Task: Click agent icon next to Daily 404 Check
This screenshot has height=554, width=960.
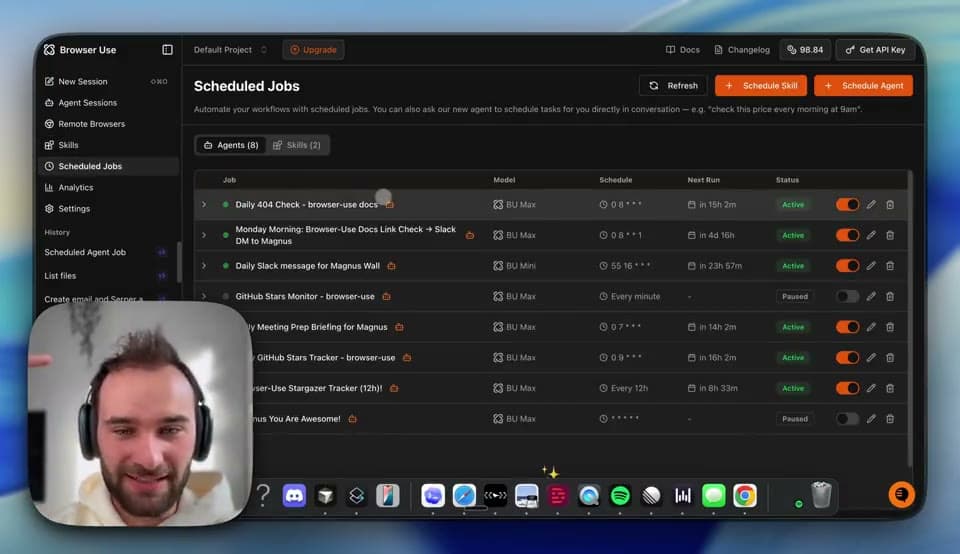Action: 390,204
